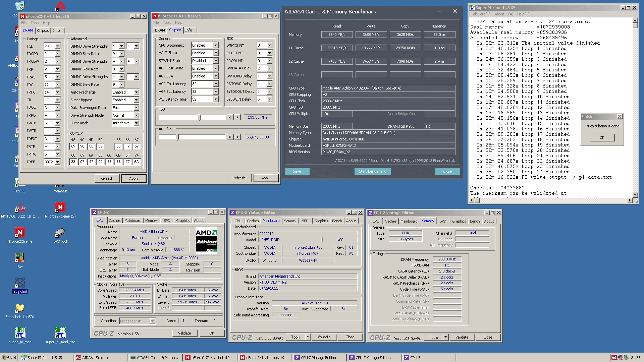Click Refresh in the Chipset nForce2XT window
This screenshot has height=362, width=644.
(x=239, y=178)
